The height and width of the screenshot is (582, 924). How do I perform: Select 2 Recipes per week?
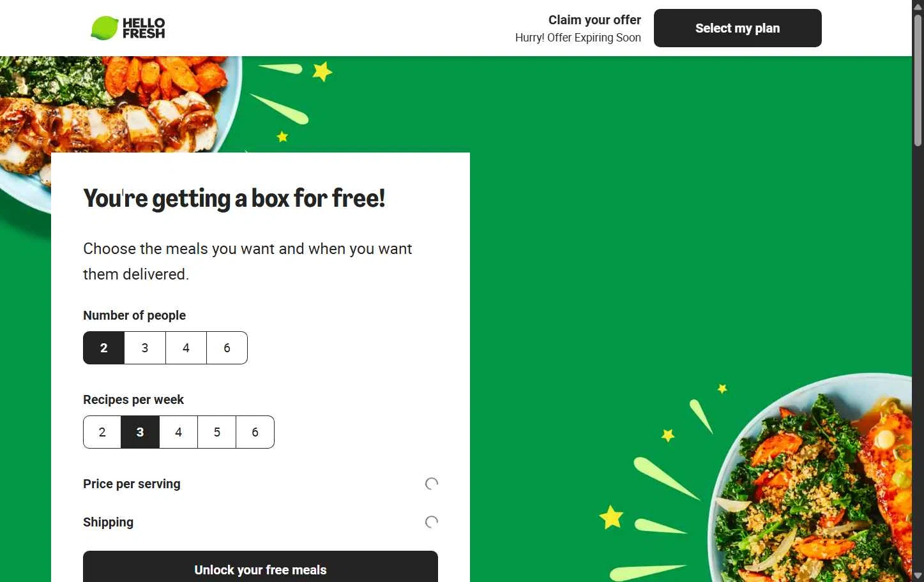pyautogui.click(x=102, y=432)
